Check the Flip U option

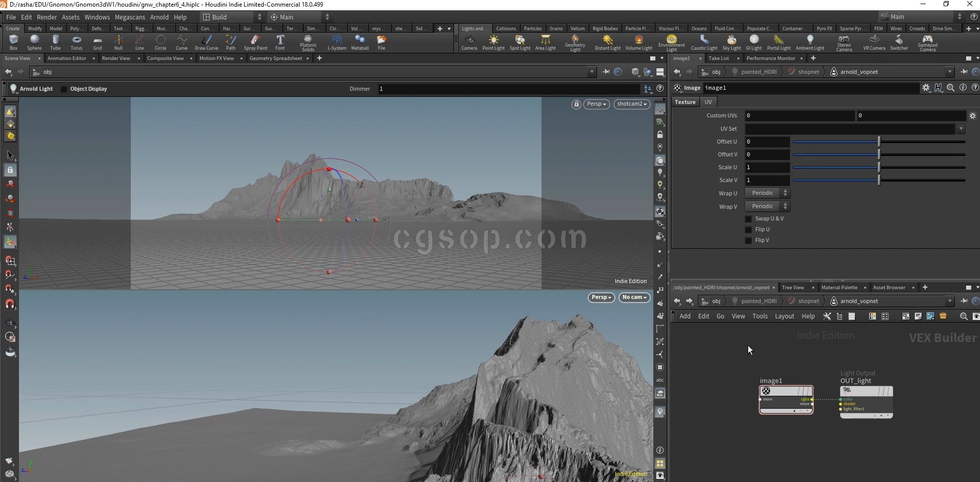coord(748,230)
